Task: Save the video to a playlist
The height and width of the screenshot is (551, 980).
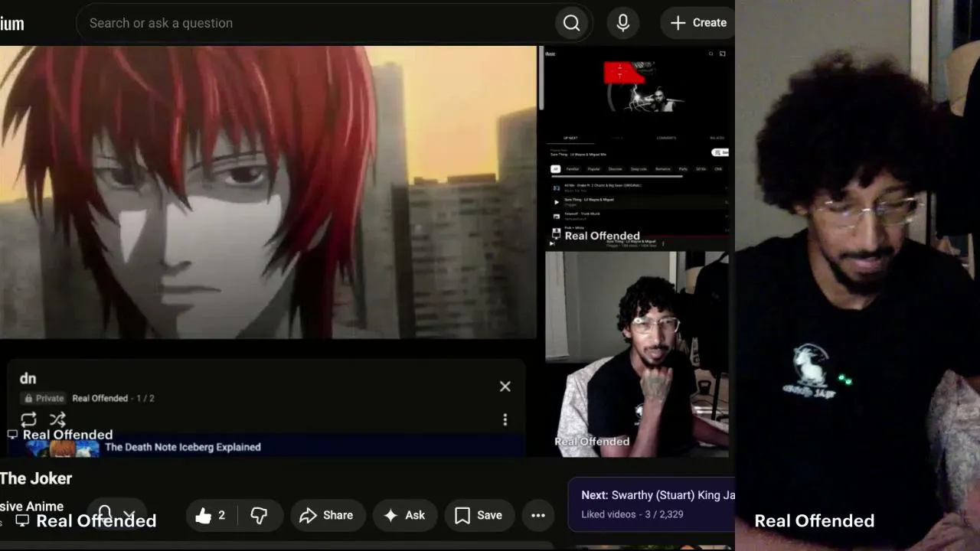Action: click(x=479, y=515)
